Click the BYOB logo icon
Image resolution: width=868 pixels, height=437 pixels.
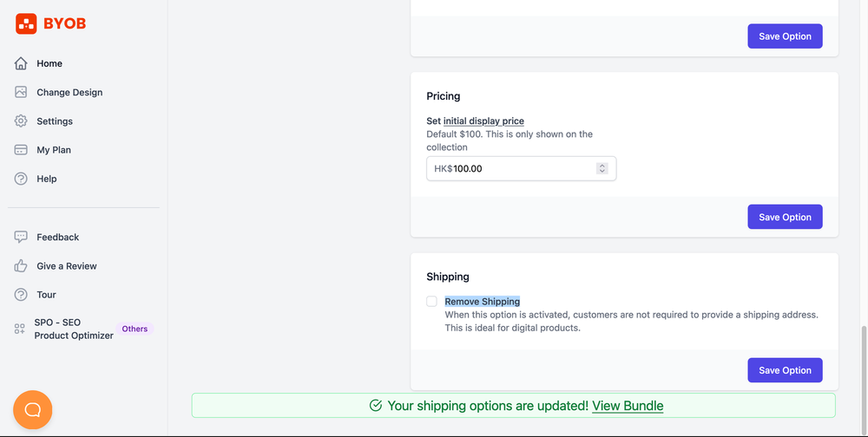coord(26,24)
